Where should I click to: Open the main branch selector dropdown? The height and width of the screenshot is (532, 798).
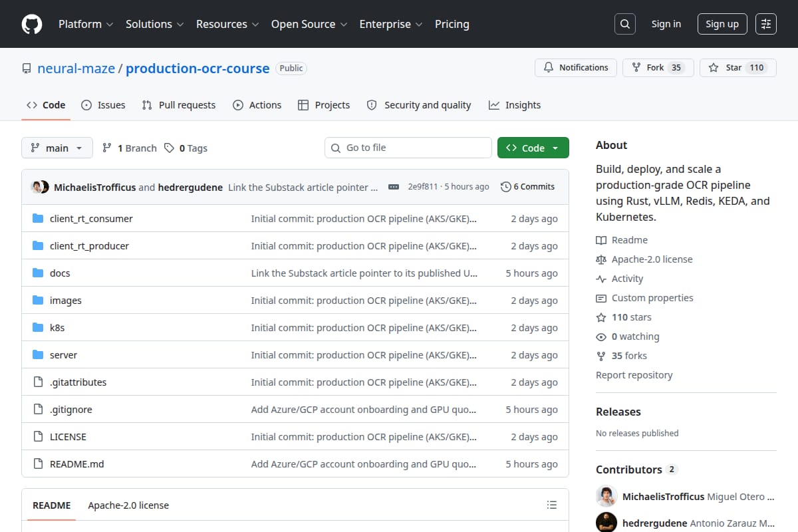(57, 148)
